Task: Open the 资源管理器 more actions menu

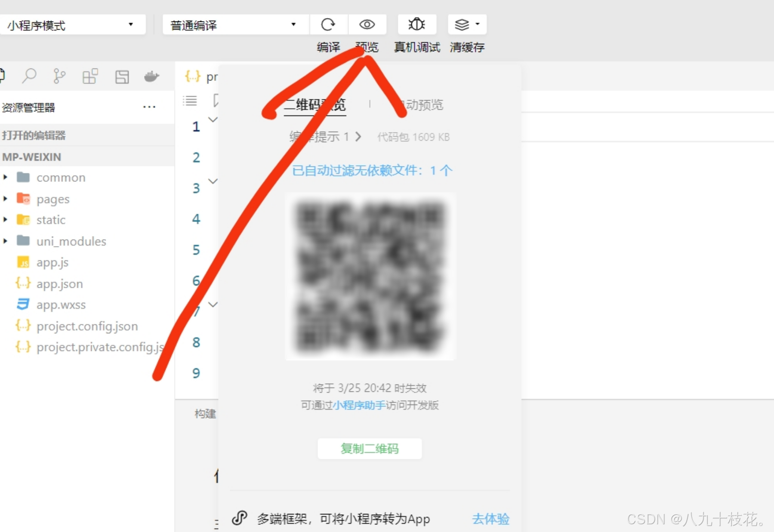Action: point(149,107)
